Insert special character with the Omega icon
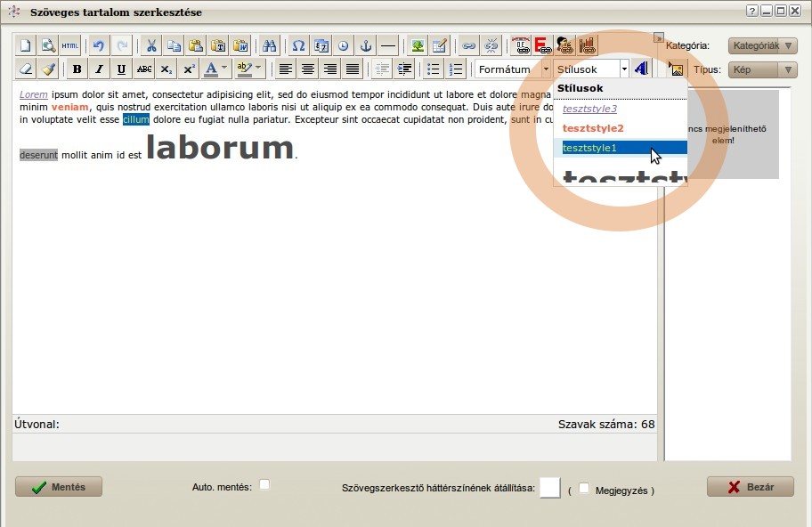This screenshot has width=812, height=527. coord(299,45)
